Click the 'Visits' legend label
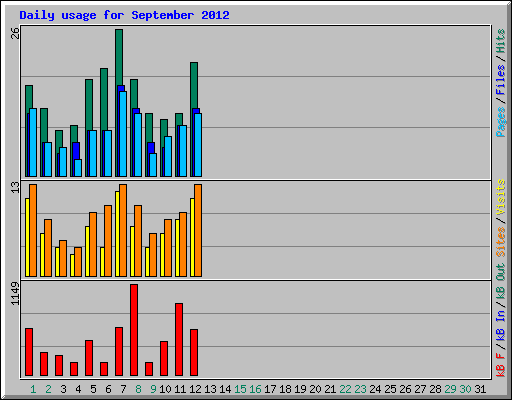Screen dimensions: 512x400 (500, 197)
